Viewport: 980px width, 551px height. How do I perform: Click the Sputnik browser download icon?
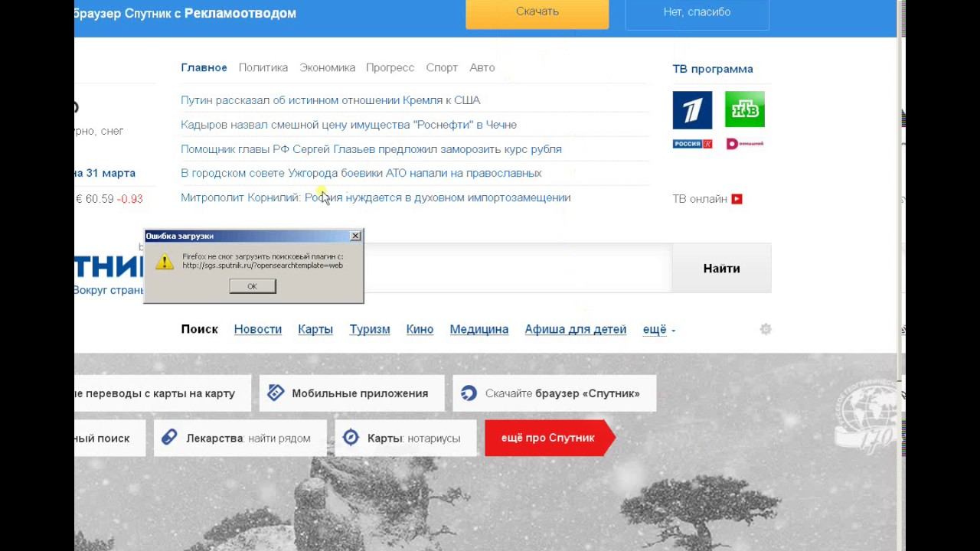click(469, 393)
